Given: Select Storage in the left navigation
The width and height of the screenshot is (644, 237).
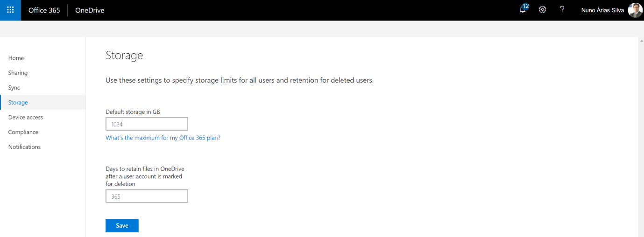Looking at the screenshot, I should point(42,103).
